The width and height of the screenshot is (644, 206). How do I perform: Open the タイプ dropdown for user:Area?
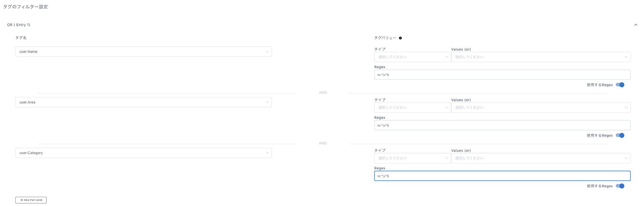413,107
